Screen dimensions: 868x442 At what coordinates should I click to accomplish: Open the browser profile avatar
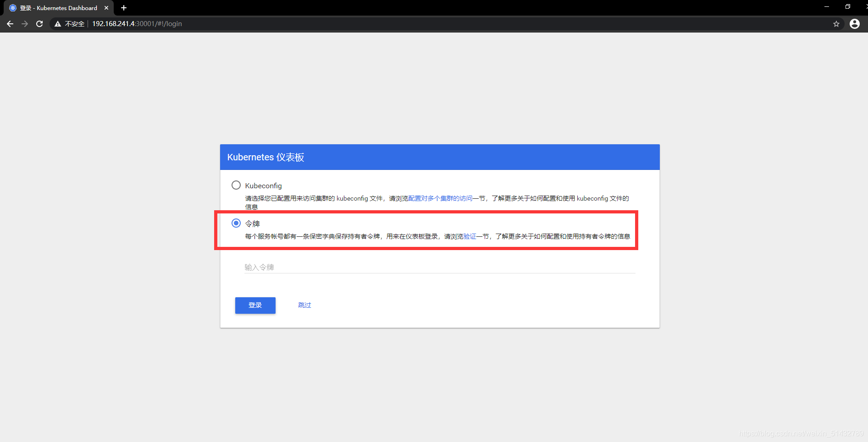click(x=855, y=24)
